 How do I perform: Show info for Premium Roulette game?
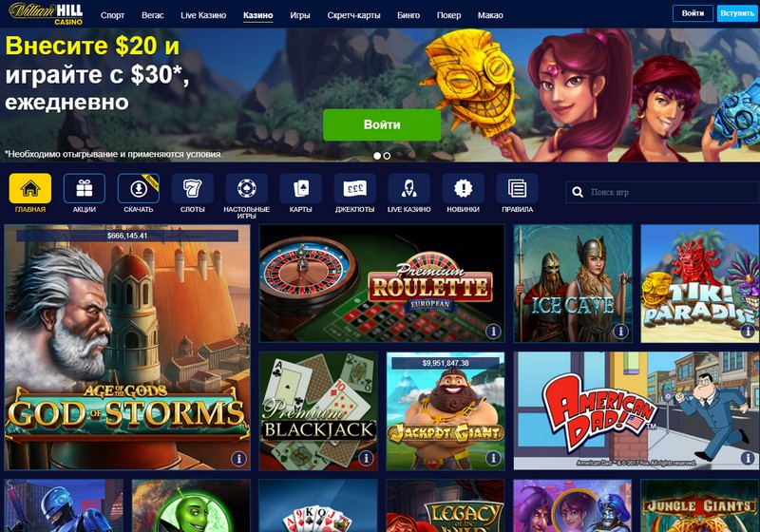click(x=493, y=332)
